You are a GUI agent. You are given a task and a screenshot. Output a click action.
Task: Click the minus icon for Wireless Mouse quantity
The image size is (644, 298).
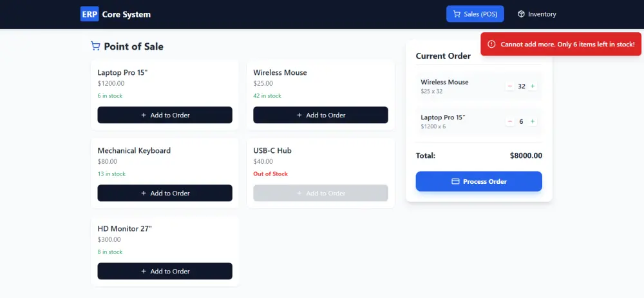tap(510, 86)
